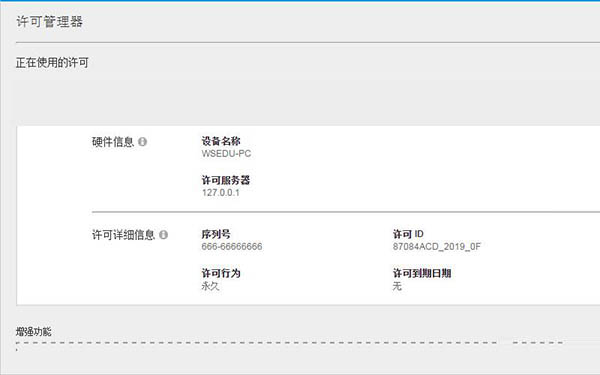600x375 pixels.
Task: Click the 许可行为 field label
Action: pos(221,273)
